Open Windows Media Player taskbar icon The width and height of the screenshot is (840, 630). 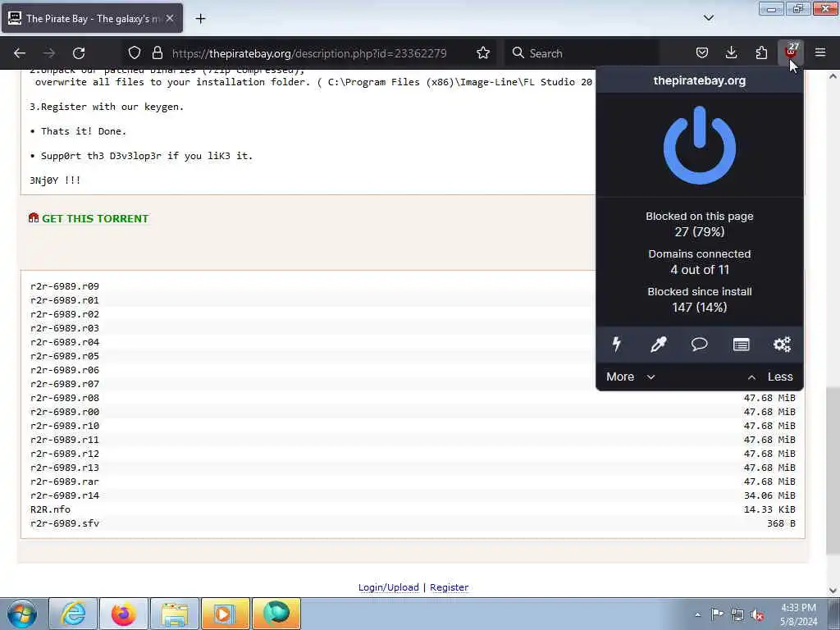pos(225,614)
